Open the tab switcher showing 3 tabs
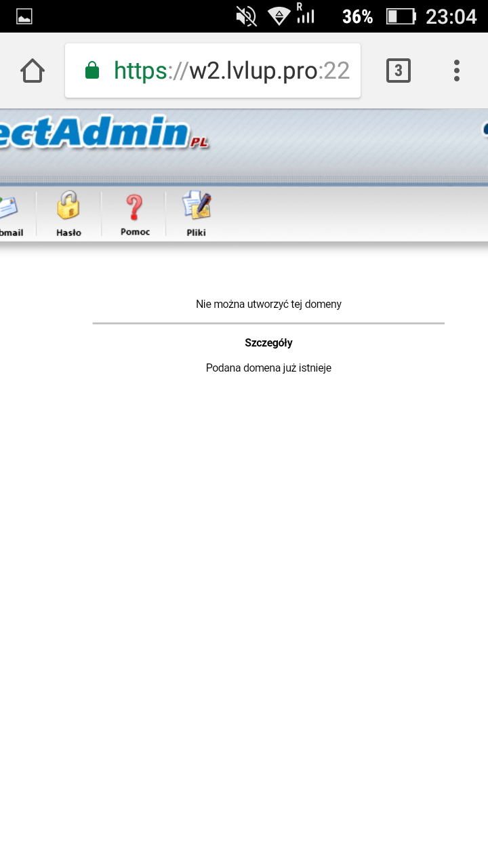 399,71
